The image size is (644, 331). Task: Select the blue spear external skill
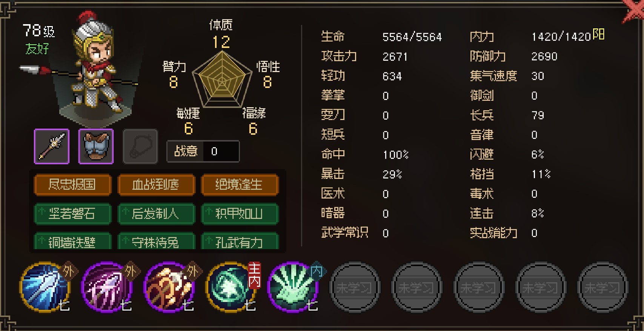point(46,288)
